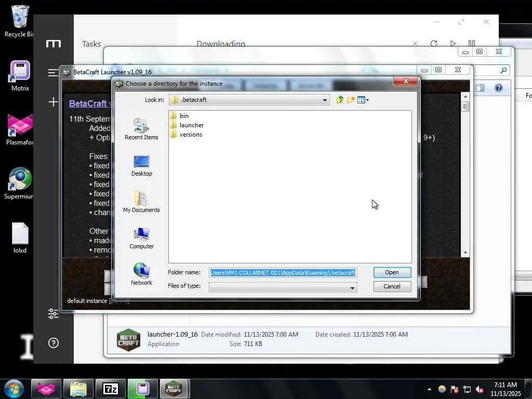The width and height of the screenshot is (532, 399).
Task: Expand the Look in .betacraft dropdown
Action: (324, 100)
